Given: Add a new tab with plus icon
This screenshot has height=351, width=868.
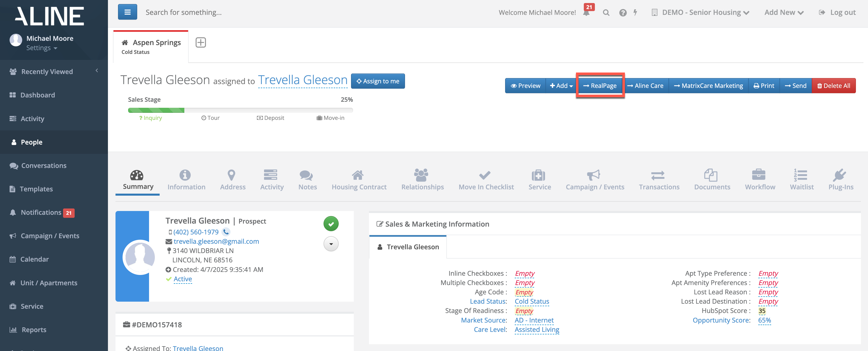Looking at the screenshot, I should point(200,42).
